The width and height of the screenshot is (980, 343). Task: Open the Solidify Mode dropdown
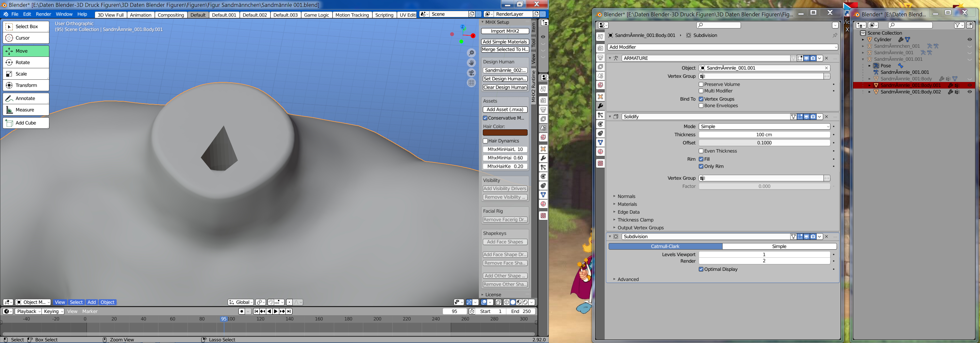click(x=764, y=127)
